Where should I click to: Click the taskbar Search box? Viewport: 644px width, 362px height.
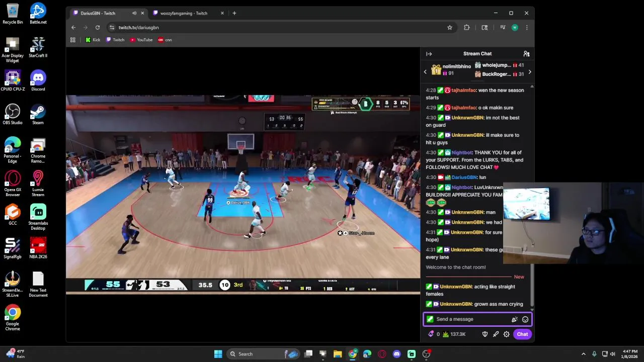[262, 354]
